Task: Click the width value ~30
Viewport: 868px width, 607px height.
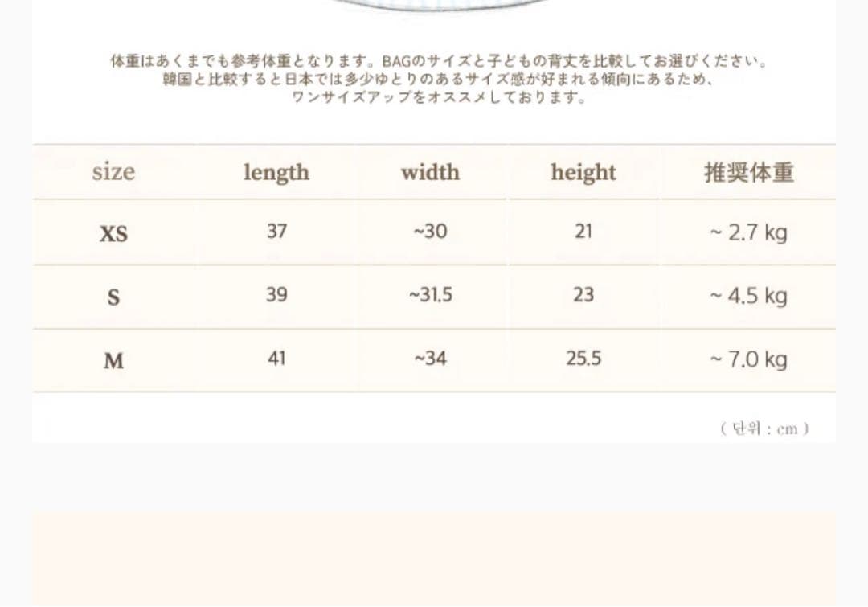Action: 430,232
